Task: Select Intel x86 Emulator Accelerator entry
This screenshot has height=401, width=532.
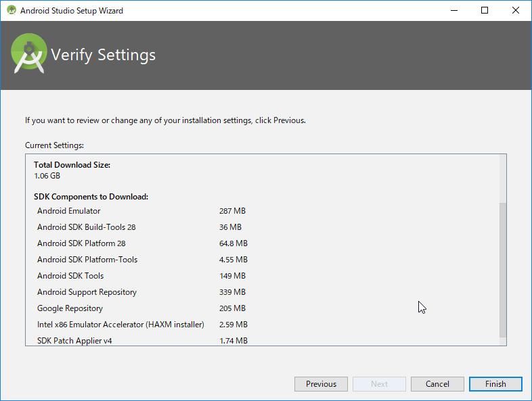Action: coord(120,325)
